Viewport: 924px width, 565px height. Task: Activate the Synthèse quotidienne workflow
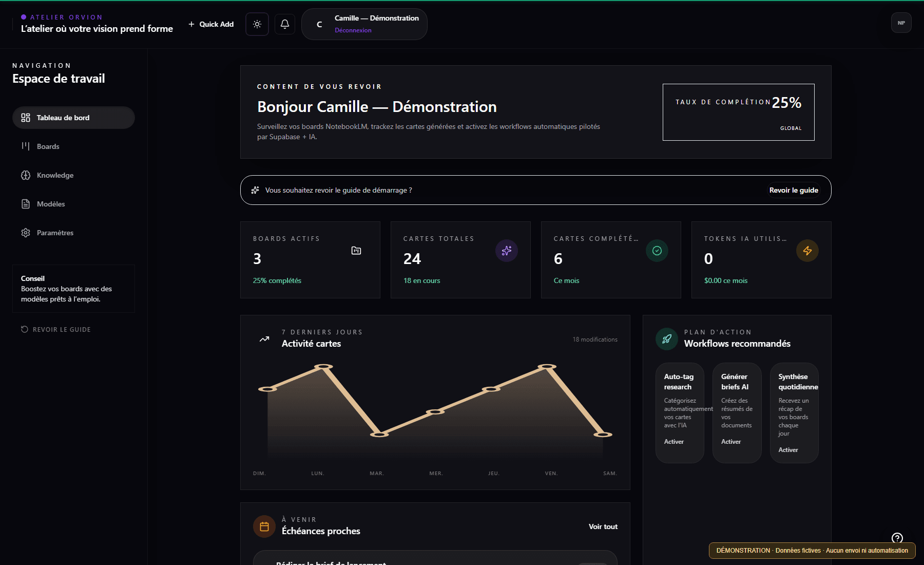point(788,450)
